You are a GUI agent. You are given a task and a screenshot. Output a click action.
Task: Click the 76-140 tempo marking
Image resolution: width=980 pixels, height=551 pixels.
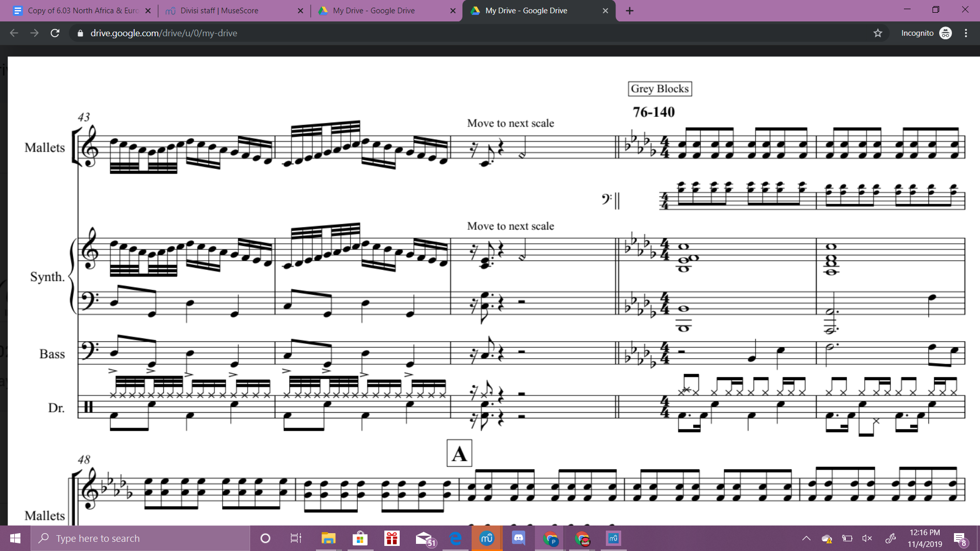click(x=654, y=112)
